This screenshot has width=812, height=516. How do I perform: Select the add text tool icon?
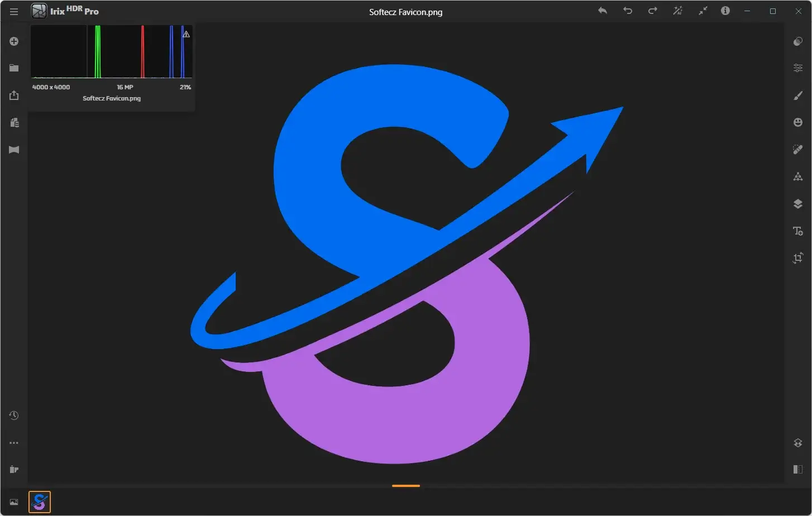pos(798,231)
